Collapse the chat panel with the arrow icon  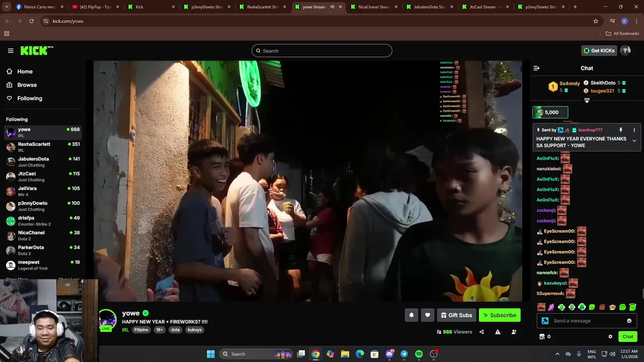pos(536,68)
